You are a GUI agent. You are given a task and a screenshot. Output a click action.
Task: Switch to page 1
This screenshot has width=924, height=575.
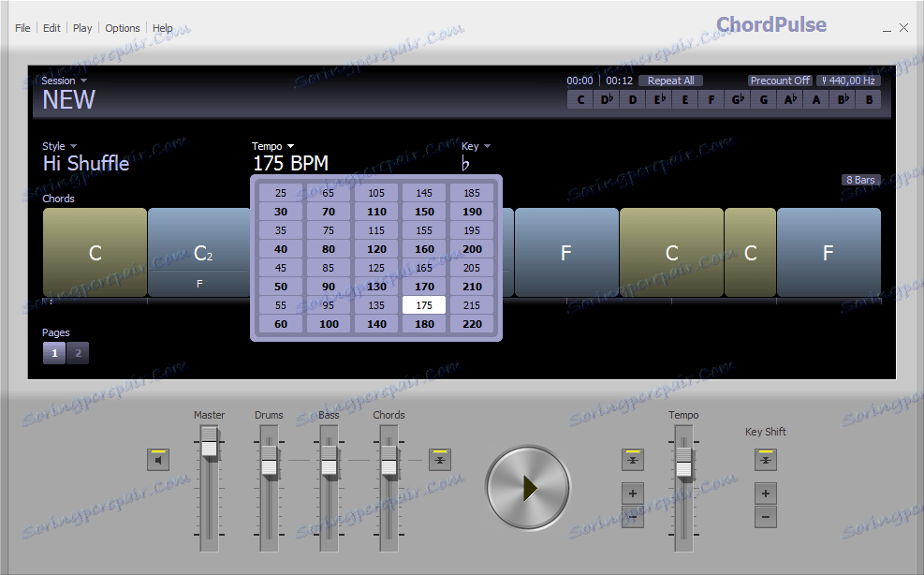(54, 353)
